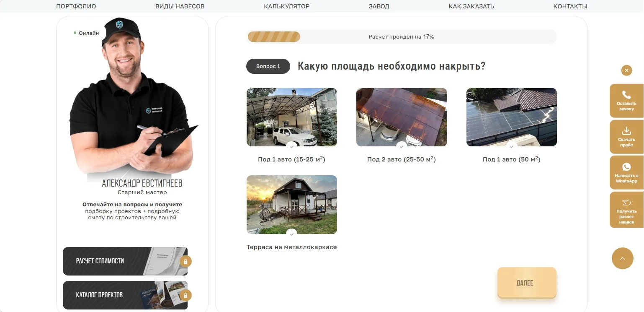
Task: Click the label 'Под 2 авто (25-50 м²)'
Action: point(402,159)
